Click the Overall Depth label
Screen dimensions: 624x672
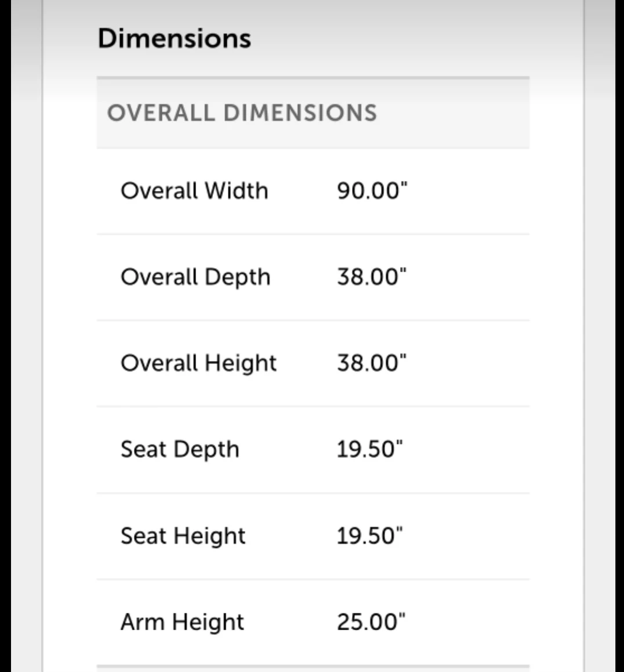[195, 277]
